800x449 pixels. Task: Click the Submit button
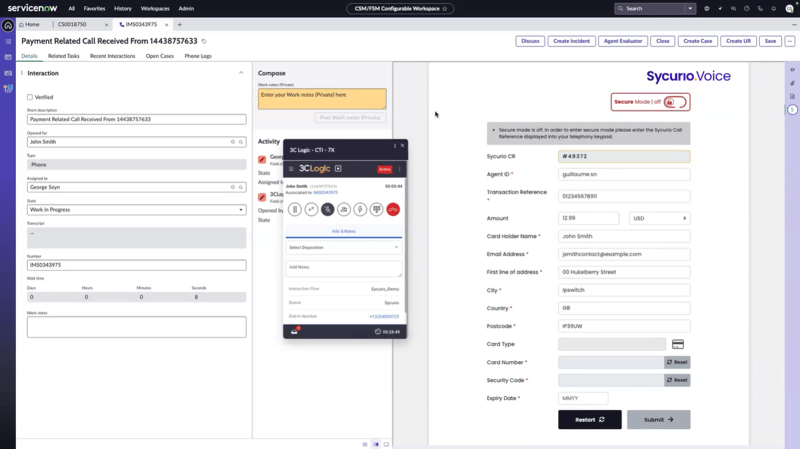[659, 419]
